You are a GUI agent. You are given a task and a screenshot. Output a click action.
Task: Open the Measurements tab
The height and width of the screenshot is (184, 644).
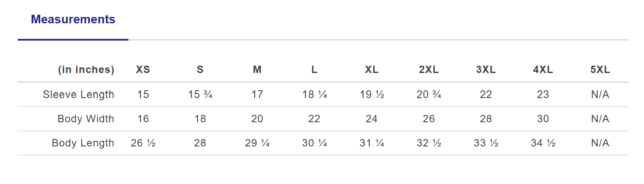(73, 19)
